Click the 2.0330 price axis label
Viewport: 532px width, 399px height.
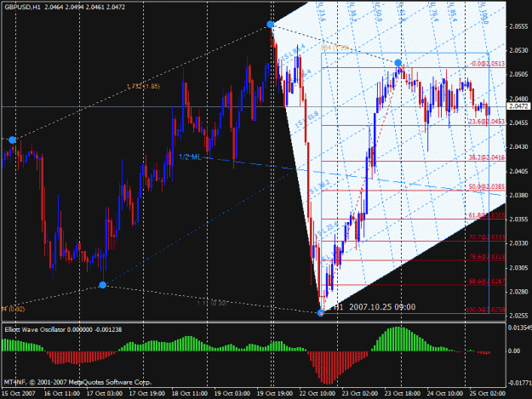click(518, 243)
